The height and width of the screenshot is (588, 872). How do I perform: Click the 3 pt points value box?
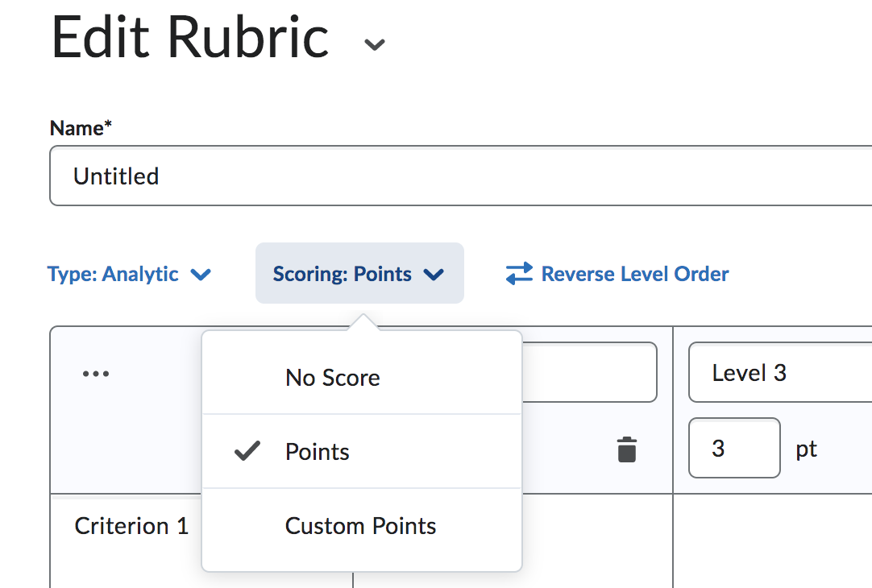click(x=733, y=448)
